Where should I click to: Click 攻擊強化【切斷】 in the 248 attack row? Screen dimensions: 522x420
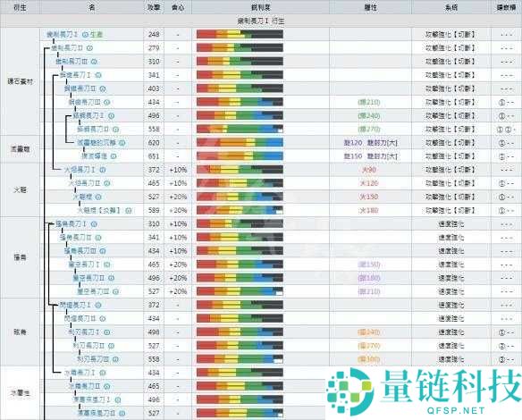click(x=450, y=34)
